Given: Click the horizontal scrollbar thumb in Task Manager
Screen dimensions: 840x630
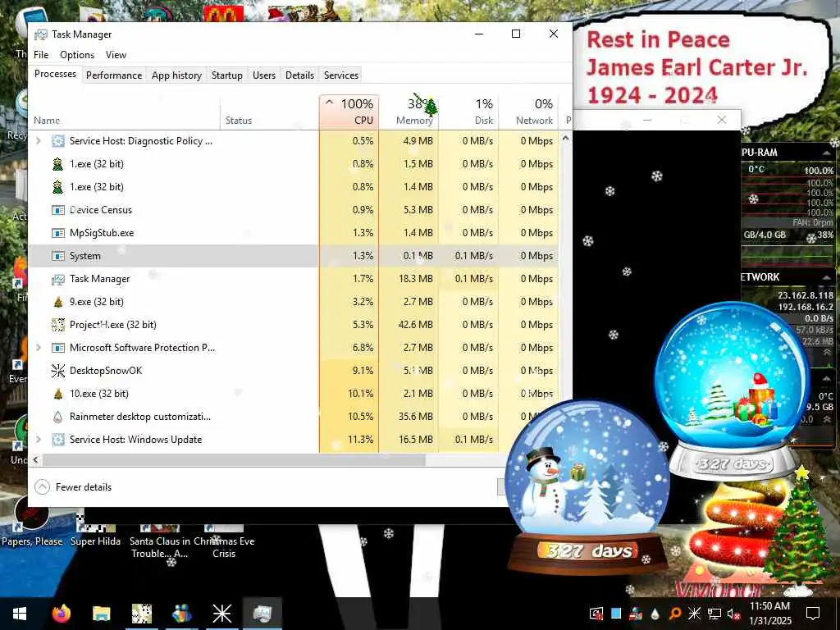Looking at the screenshot, I should (x=234, y=459).
